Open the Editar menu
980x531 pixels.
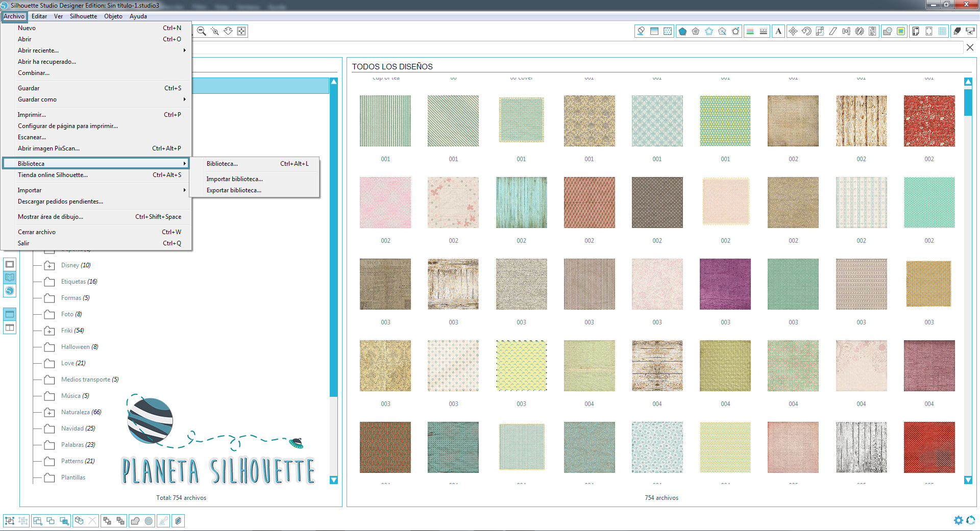(39, 16)
